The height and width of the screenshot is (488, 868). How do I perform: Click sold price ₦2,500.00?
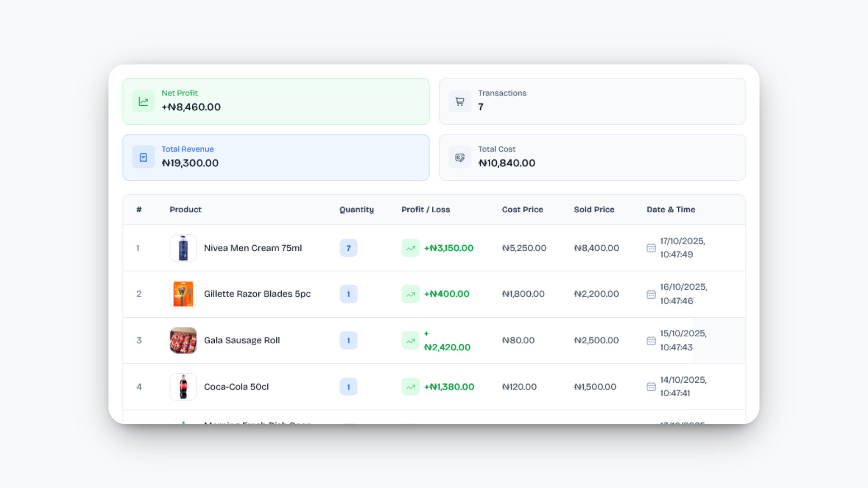click(x=596, y=341)
